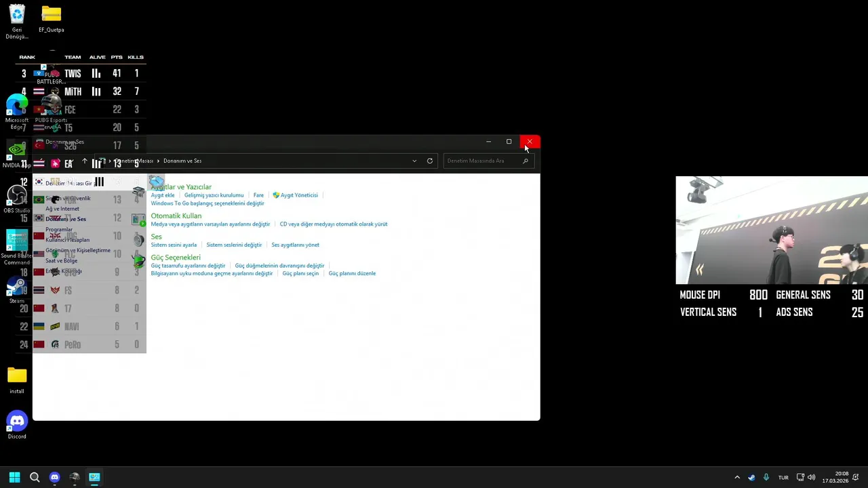This screenshot has width=868, height=488.
Task: Open Güç Seçenekleri heading
Action: [x=176, y=258]
